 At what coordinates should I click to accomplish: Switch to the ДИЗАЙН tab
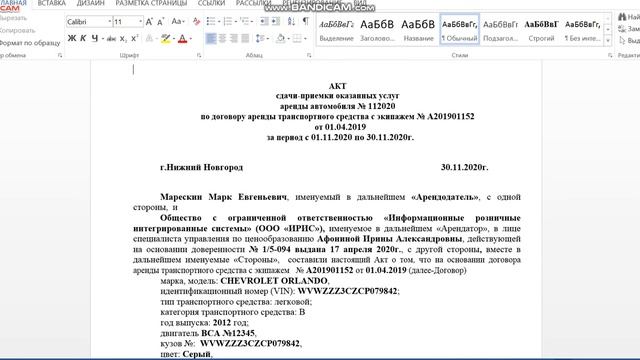point(91,3)
